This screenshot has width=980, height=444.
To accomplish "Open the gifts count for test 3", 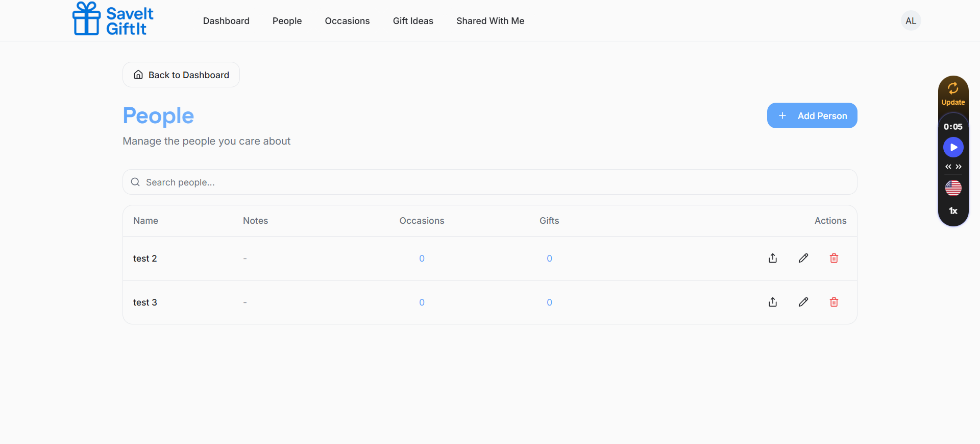I will [x=549, y=302].
